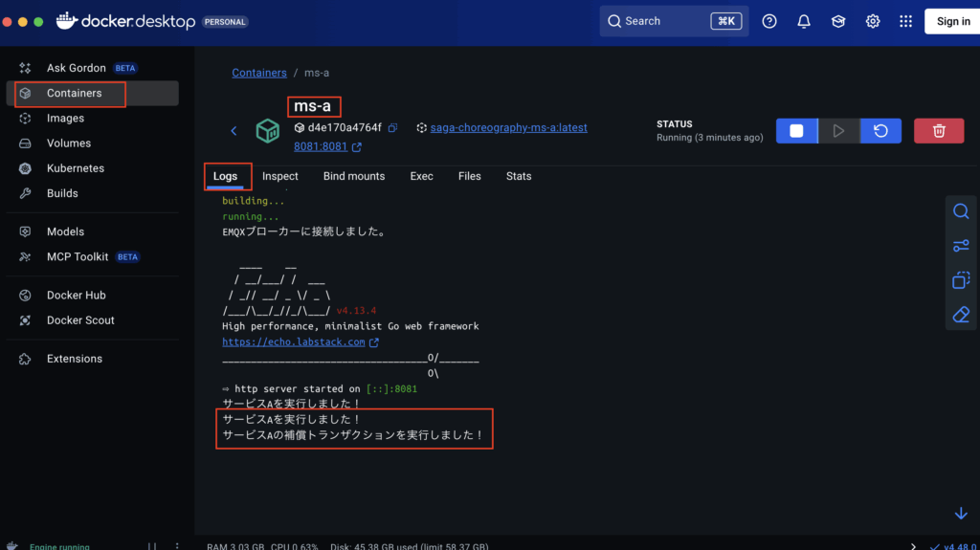Stop the ms-a container

pyautogui.click(x=796, y=131)
